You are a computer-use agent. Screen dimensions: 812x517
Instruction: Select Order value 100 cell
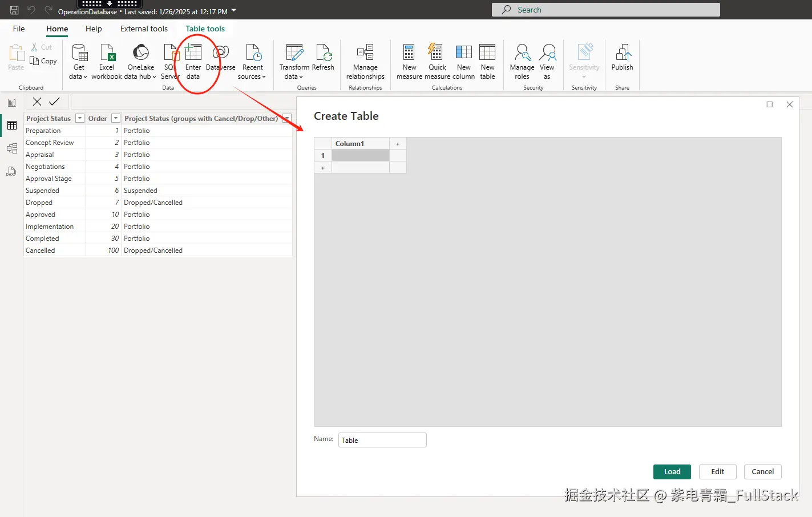(x=103, y=251)
